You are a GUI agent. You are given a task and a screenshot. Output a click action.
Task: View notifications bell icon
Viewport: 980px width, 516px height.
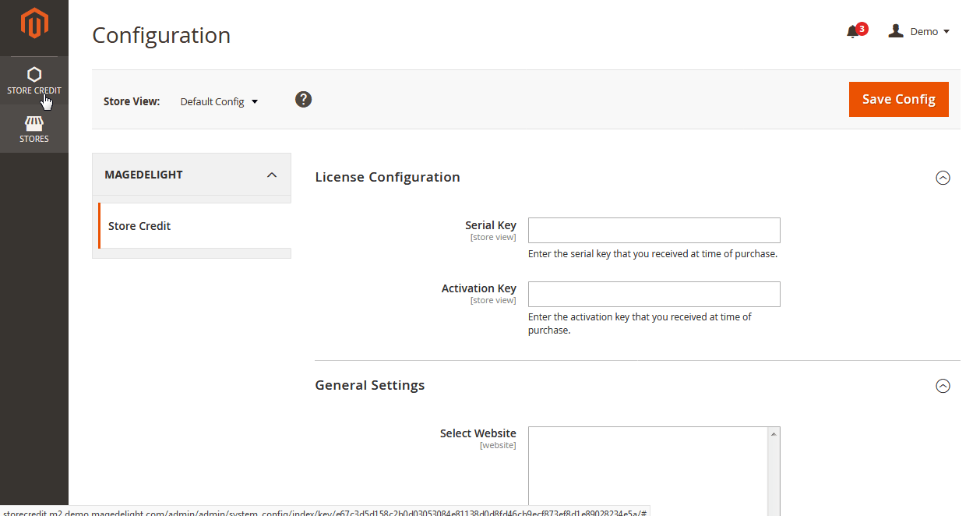[x=853, y=31]
